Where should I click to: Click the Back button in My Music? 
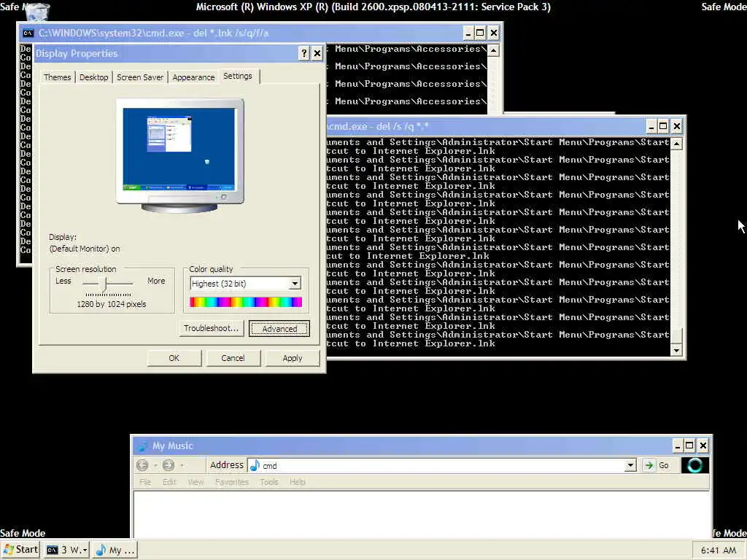[142, 465]
